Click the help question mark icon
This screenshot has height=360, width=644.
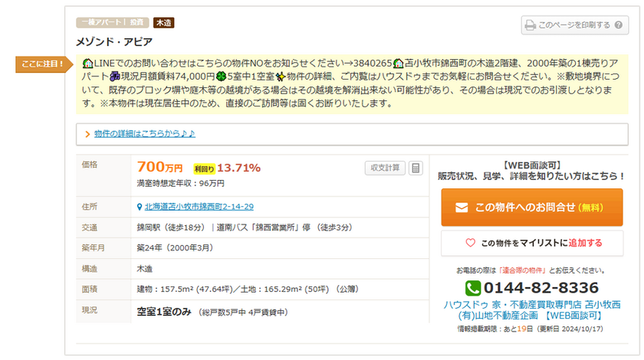click(x=618, y=25)
